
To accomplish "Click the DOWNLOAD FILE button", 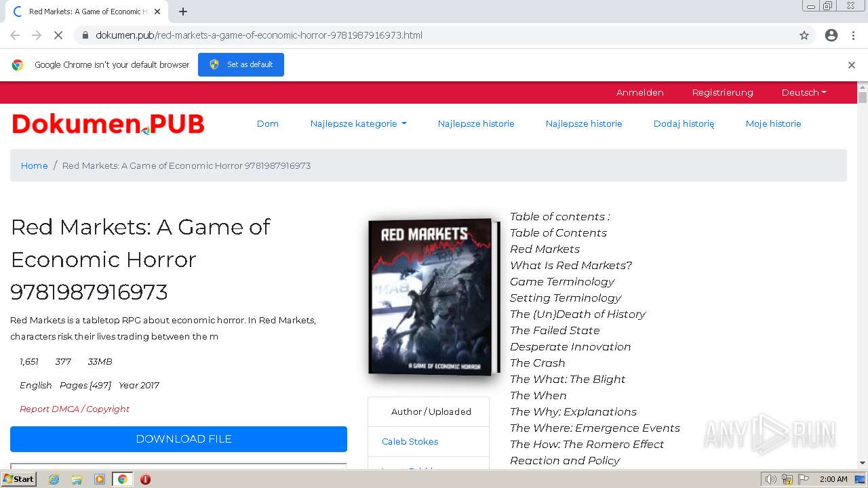I will 178,439.
